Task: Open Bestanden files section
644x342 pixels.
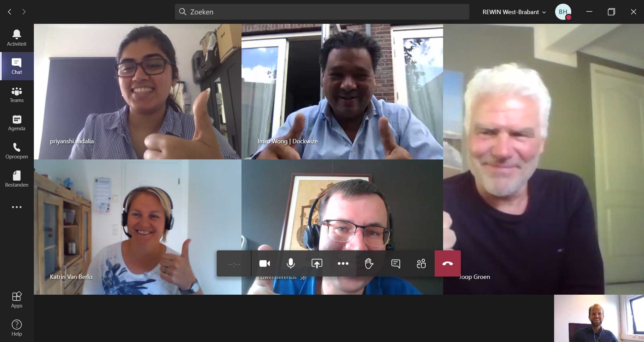Action: [x=16, y=179]
